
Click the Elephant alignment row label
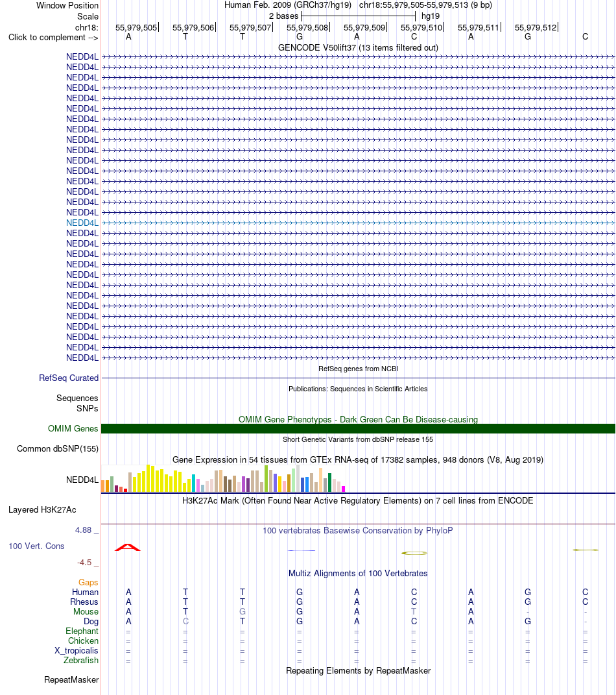tap(82, 631)
